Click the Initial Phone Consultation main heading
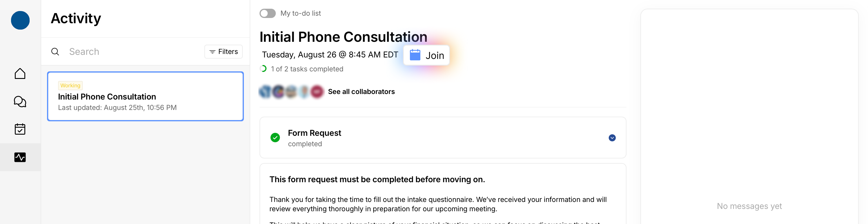The image size is (868, 224). [343, 37]
